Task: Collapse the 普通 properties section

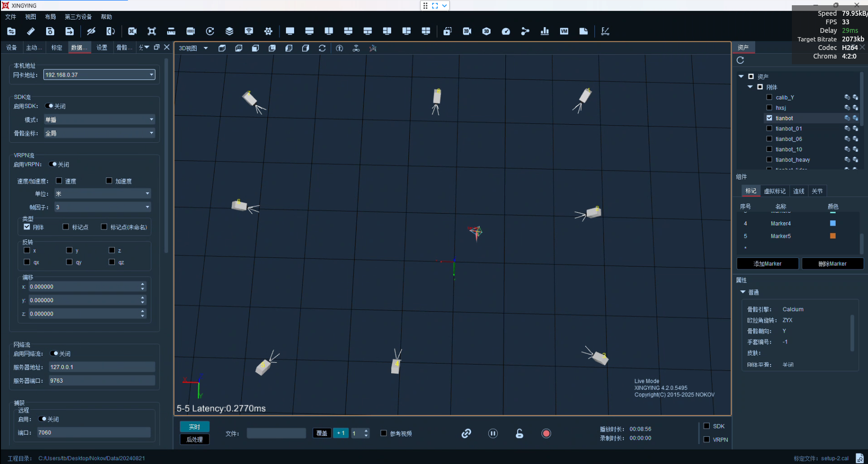Action: (743, 292)
